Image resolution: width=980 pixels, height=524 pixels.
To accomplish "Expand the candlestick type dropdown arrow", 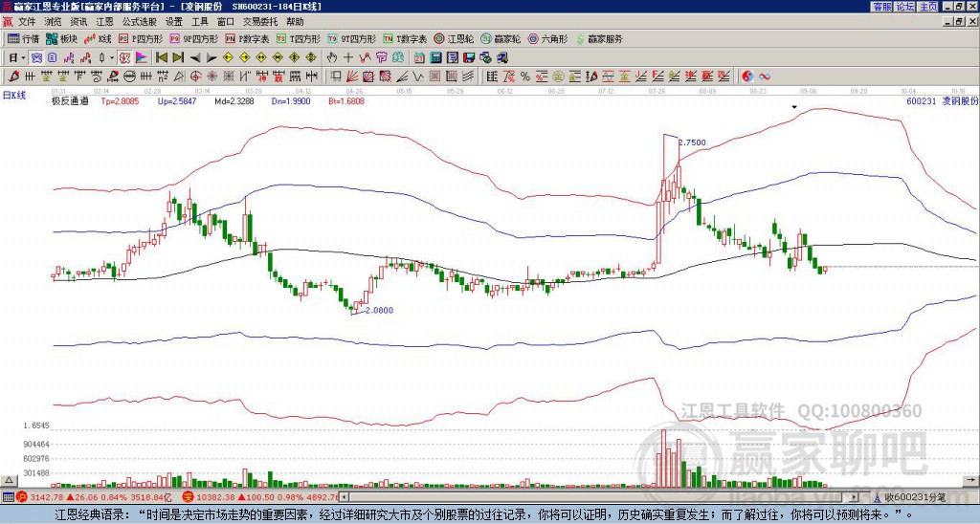I will coord(112,58).
